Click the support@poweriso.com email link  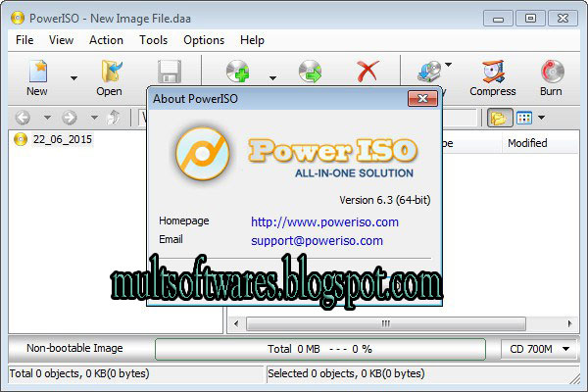point(317,241)
